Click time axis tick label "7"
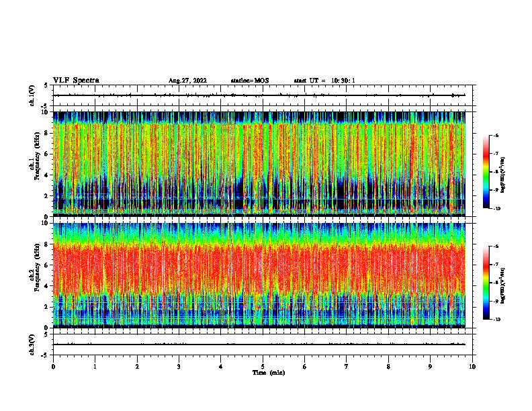Image resolution: width=532 pixels, height=411 pixels. (x=347, y=367)
